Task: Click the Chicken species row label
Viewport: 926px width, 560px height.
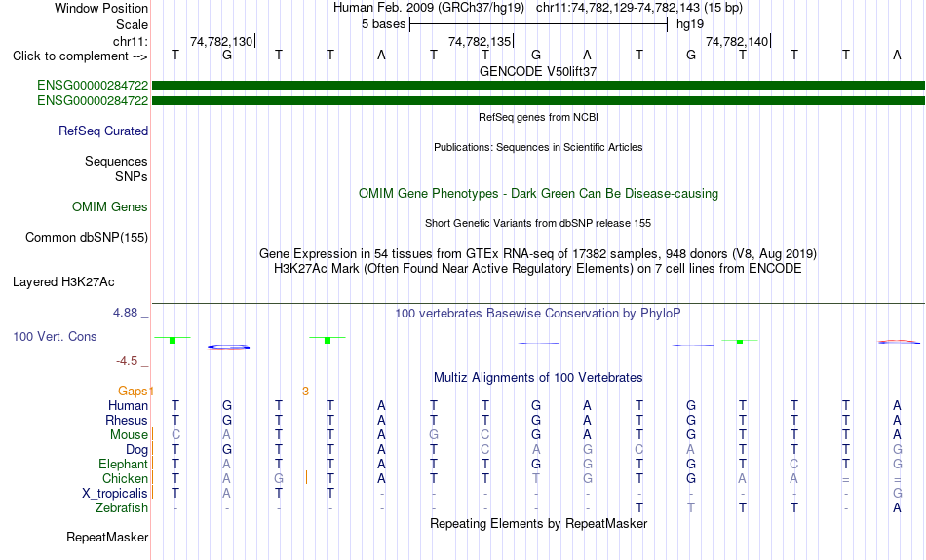Action: [x=125, y=478]
